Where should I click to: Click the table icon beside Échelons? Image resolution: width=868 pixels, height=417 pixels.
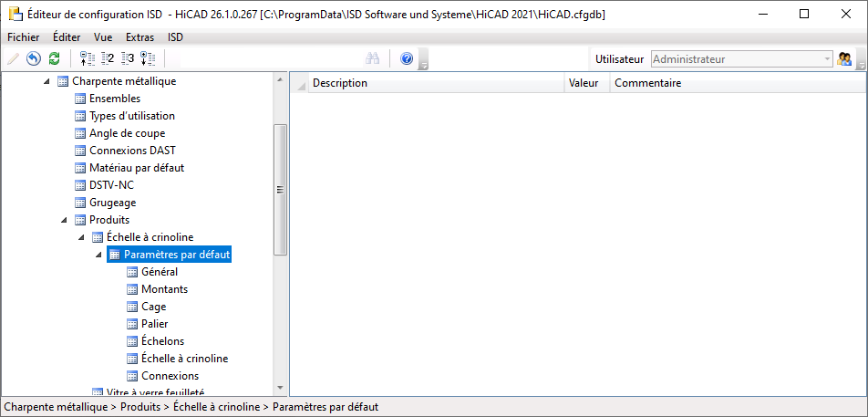pyautogui.click(x=132, y=341)
